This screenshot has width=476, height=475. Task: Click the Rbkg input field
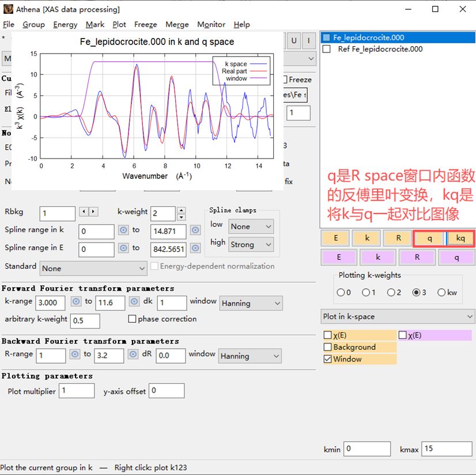pyautogui.click(x=58, y=213)
